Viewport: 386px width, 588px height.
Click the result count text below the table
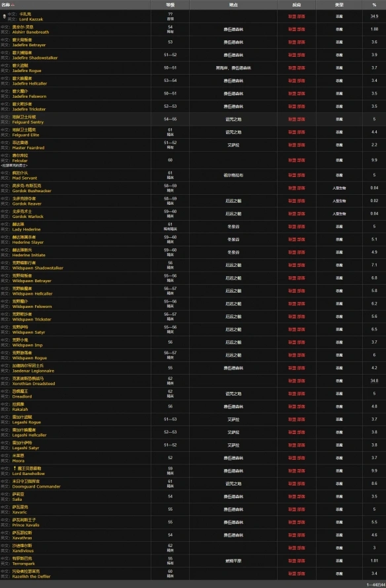[x=376, y=585]
